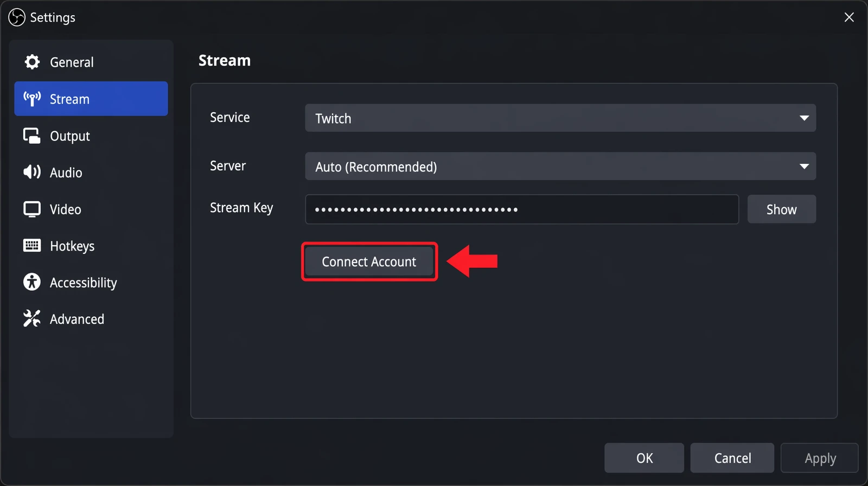Select the Stream antenna icon
868x486 pixels.
coord(31,99)
